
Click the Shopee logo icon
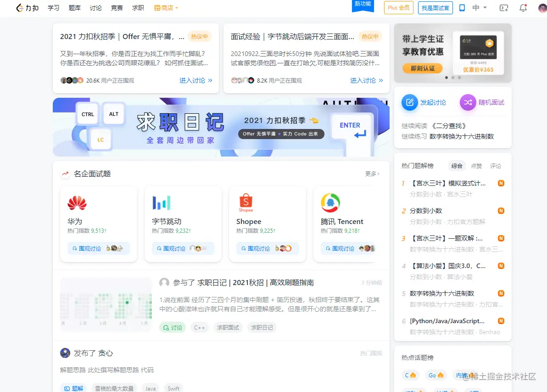pos(246,203)
